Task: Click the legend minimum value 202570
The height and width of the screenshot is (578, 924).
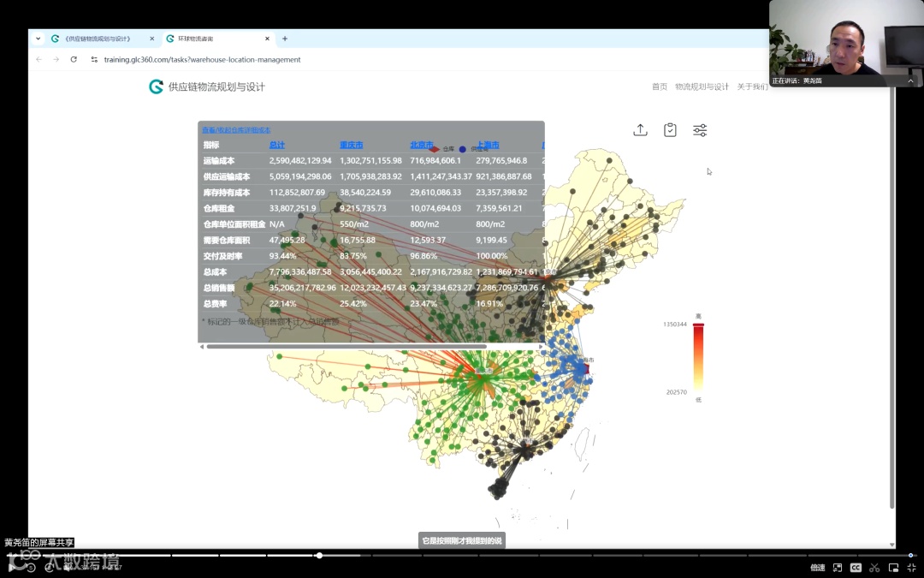Action: [676, 392]
